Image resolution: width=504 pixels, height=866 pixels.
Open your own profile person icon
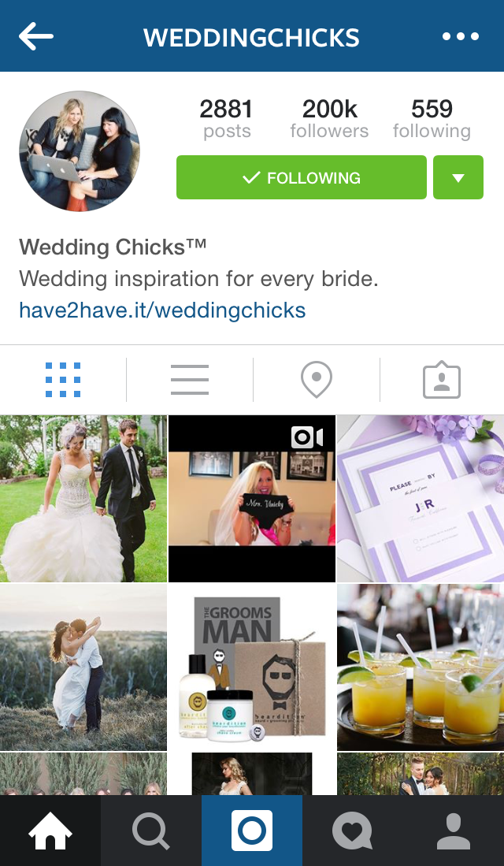pyautogui.click(x=454, y=831)
